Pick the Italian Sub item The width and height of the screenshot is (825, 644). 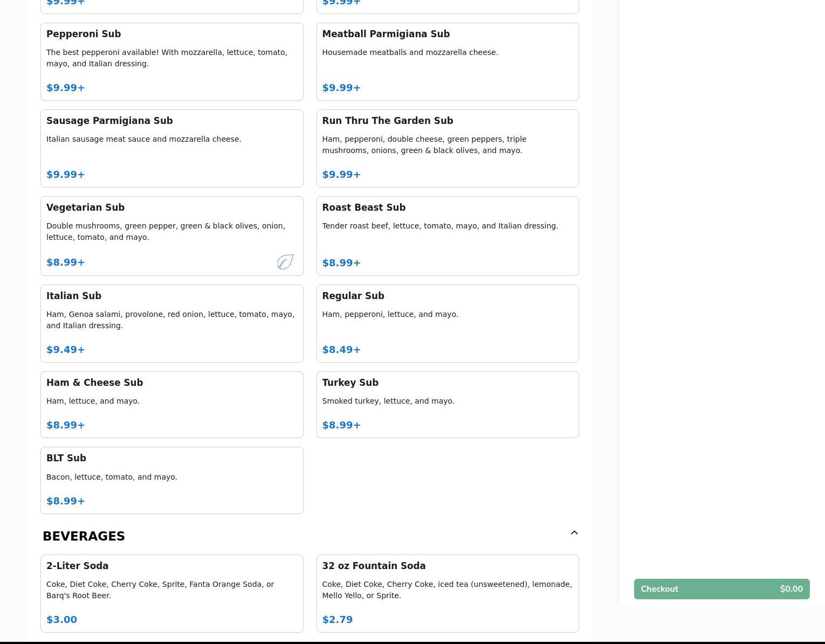pos(172,323)
